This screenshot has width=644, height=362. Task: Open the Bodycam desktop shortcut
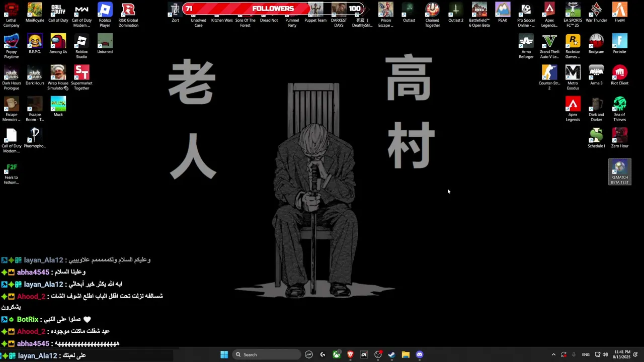coord(596,44)
